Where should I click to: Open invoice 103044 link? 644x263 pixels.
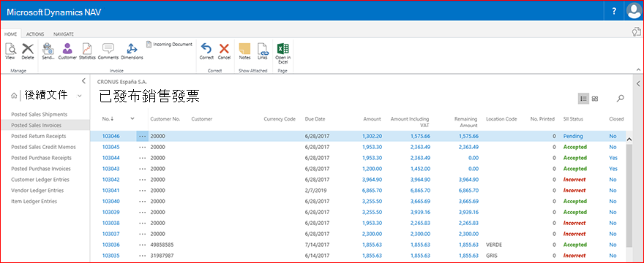pyautogui.click(x=111, y=158)
